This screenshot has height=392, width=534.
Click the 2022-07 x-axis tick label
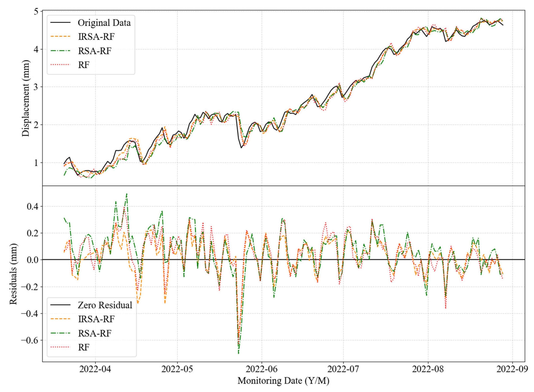coord(343,369)
